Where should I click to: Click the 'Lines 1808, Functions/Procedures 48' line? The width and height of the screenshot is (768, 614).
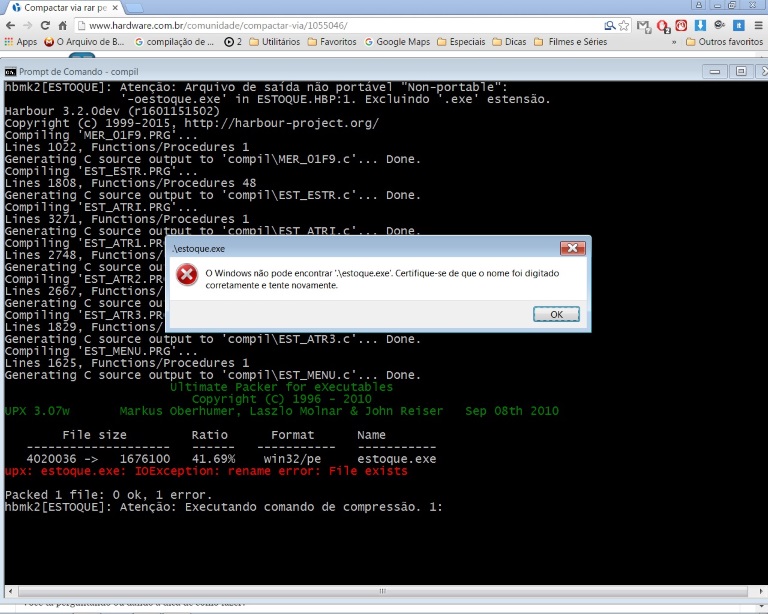(130, 183)
